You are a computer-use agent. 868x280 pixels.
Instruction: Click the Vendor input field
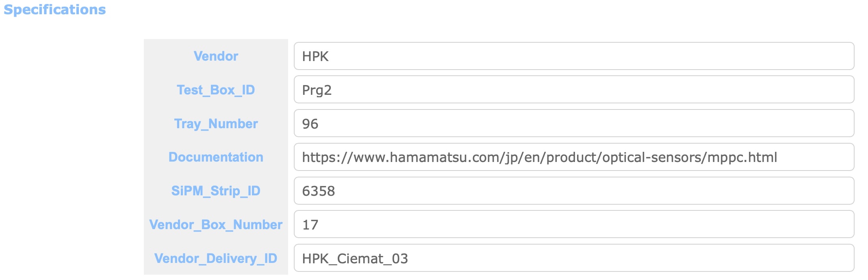tap(574, 56)
